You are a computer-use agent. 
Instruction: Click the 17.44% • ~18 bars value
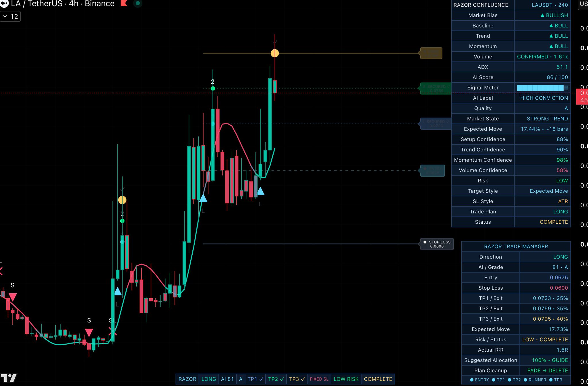pyautogui.click(x=544, y=129)
